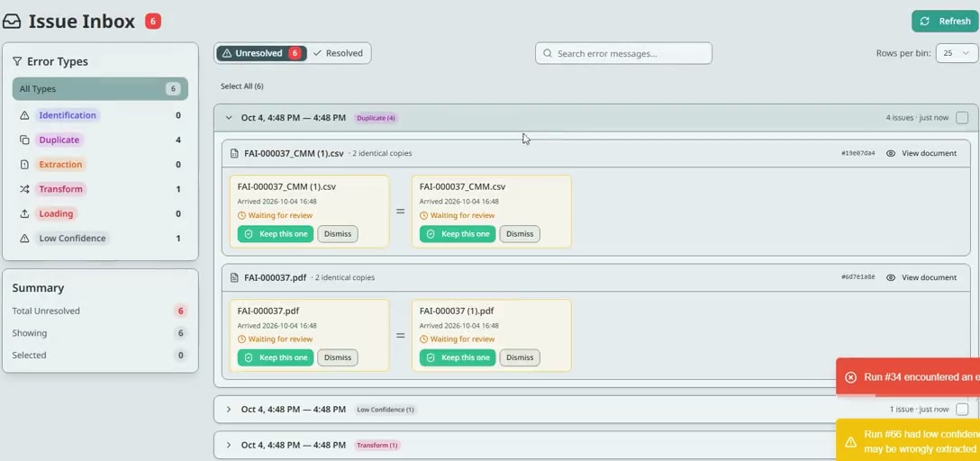Viewport: 980px width, 461px height.
Task: Click the error icon on the Run #34 toast
Action: tap(850, 376)
